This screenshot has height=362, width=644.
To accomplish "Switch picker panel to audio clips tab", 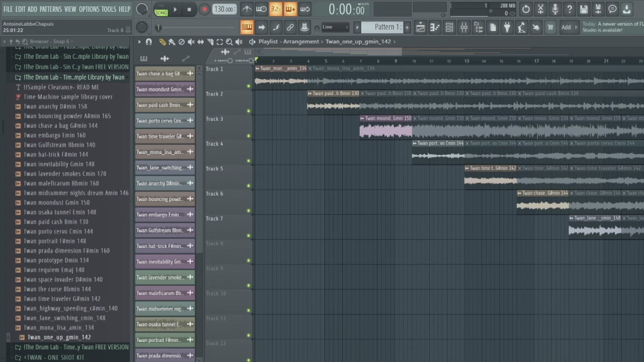I will tap(165, 59).
